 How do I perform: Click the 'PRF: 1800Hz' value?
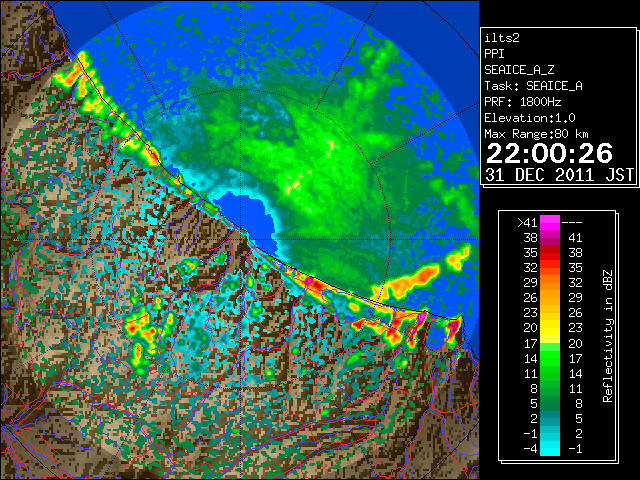522,102
